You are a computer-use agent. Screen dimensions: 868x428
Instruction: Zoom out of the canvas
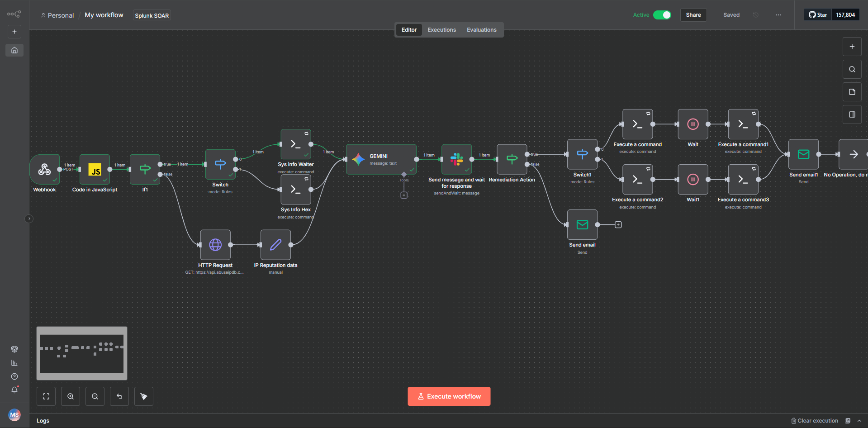click(x=95, y=396)
